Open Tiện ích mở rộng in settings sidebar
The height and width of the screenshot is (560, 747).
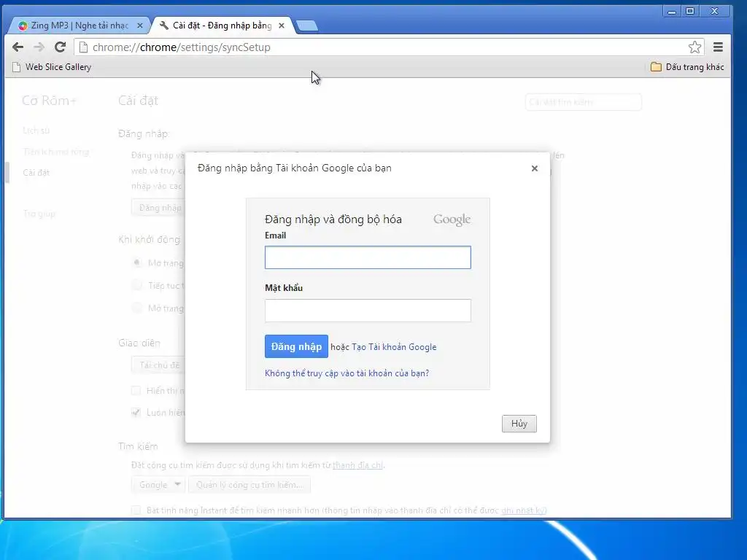click(x=56, y=152)
